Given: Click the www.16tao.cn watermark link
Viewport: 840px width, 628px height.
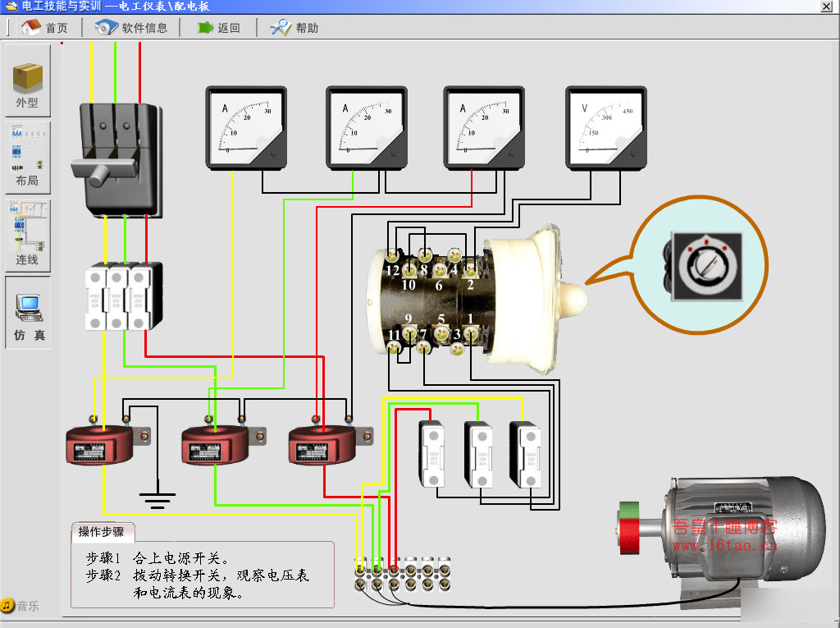Looking at the screenshot, I should (724, 546).
